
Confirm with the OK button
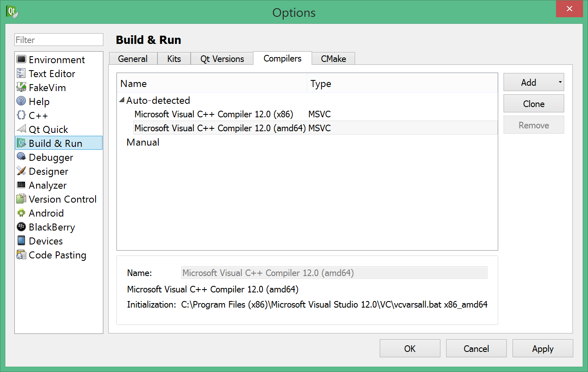click(x=410, y=349)
